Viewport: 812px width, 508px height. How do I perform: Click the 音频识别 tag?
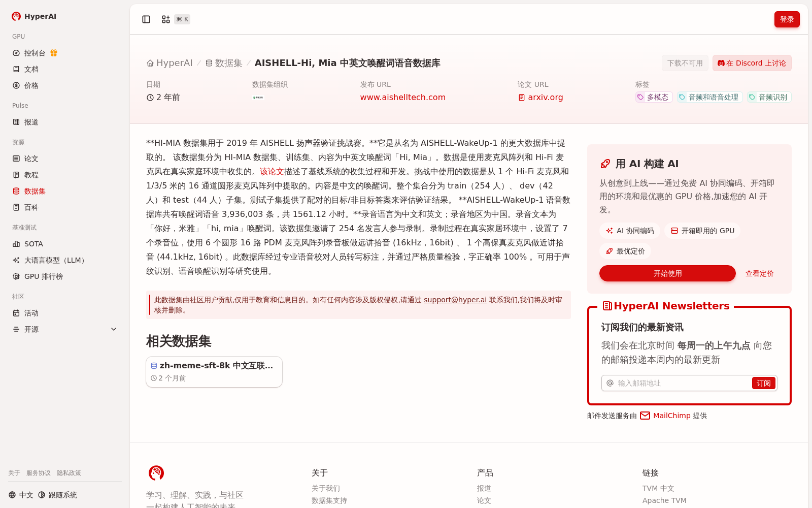coord(769,97)
